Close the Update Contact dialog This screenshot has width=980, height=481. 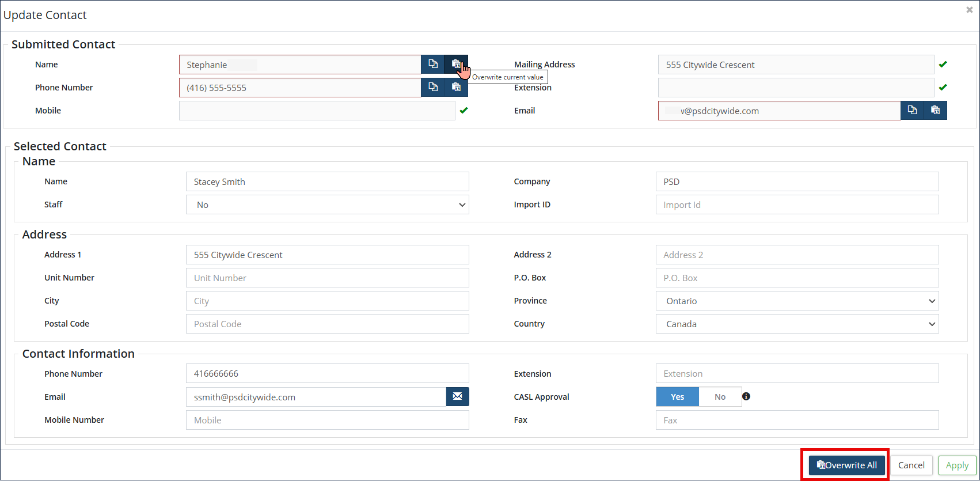point(969,10)
